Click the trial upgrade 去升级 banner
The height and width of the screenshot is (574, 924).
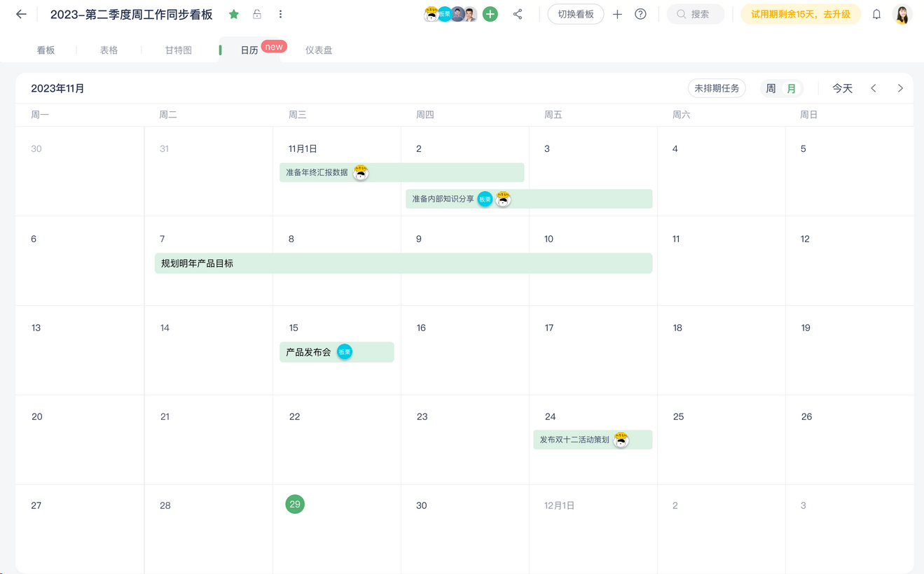coord(800,14)
